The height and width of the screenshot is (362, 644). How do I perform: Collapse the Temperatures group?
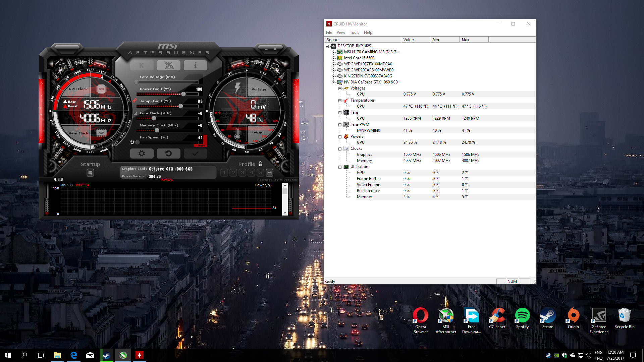(x=340, y=101)
